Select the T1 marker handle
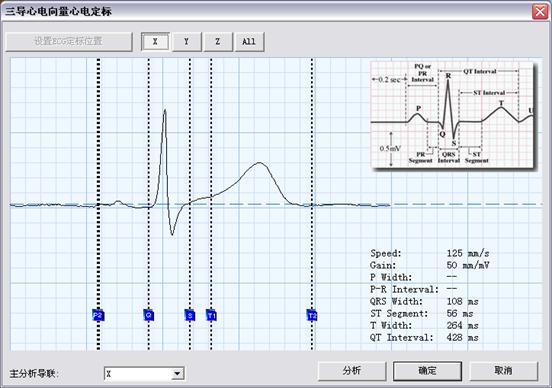This screenshot has width=552, height=388. click(211, 315)
